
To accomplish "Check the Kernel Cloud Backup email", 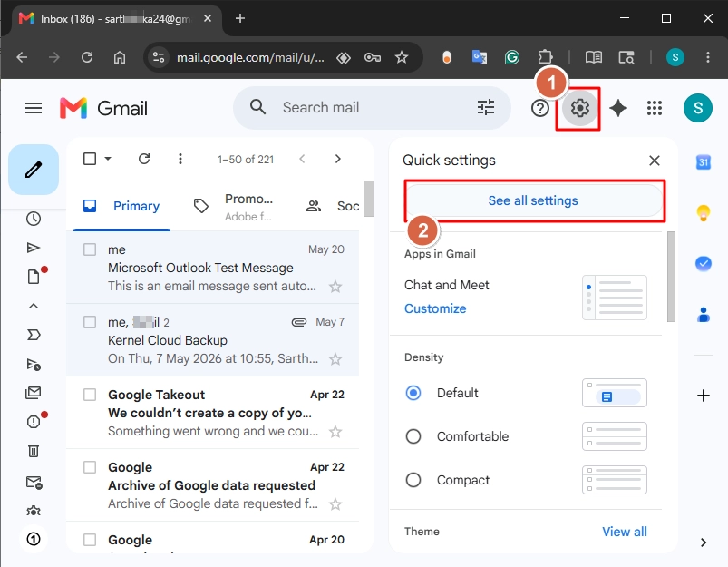I will point(90,322).
